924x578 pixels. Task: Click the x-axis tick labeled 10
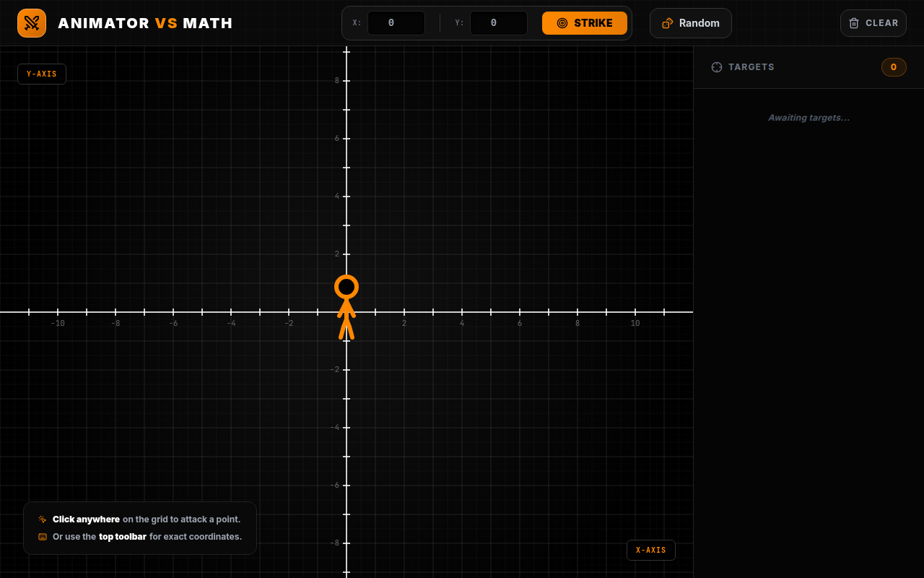coord(635,323)
